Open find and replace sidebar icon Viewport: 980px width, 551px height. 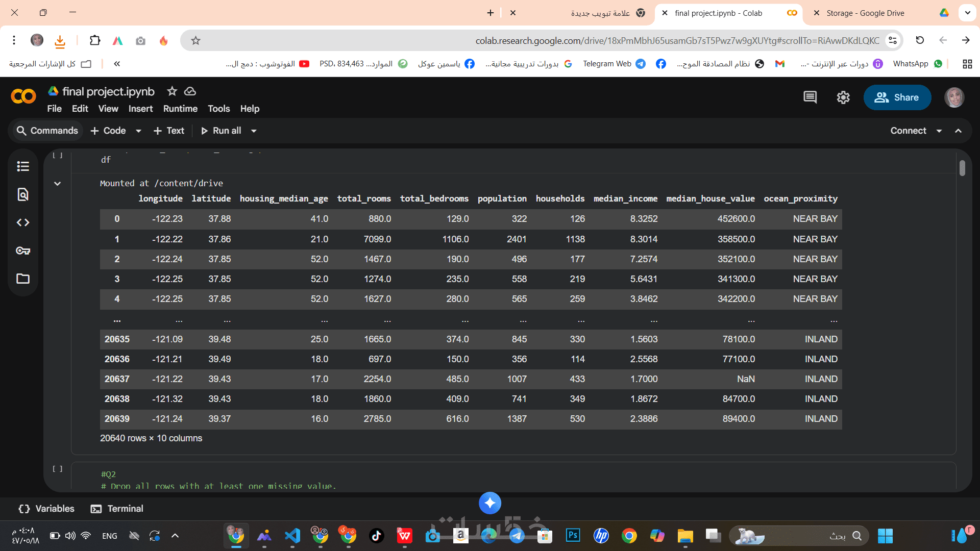[23, 194]
